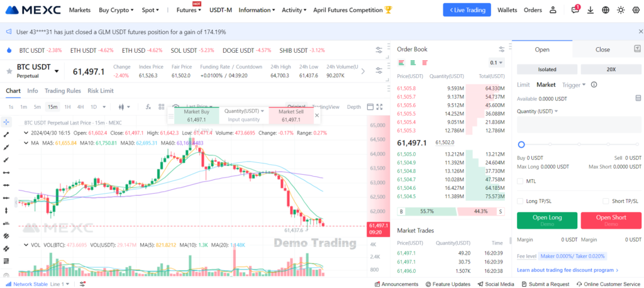The image size is (644, 288).
Task: Open the user account profile icon
Action: [x=553, y=10]
